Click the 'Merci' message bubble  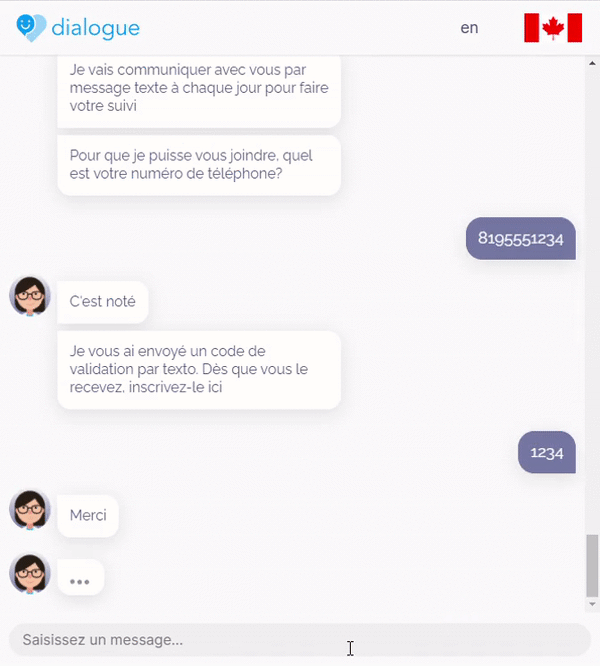click(x=88, y=516)
